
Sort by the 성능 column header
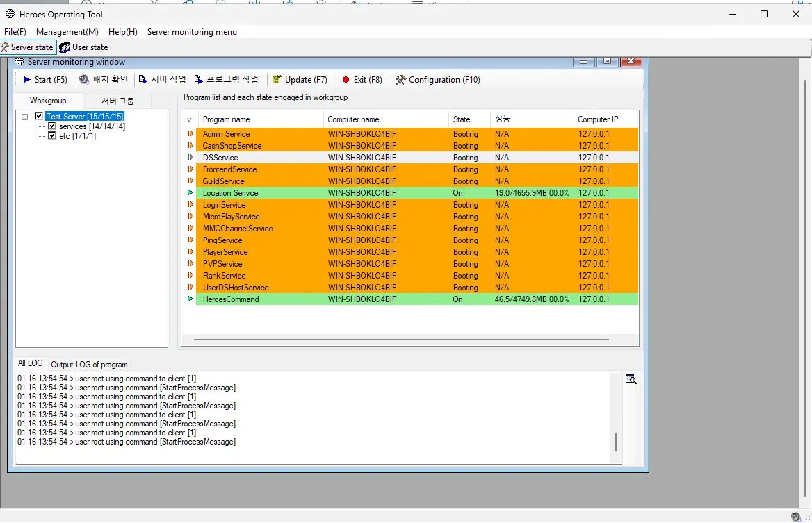tap(532, 119)
